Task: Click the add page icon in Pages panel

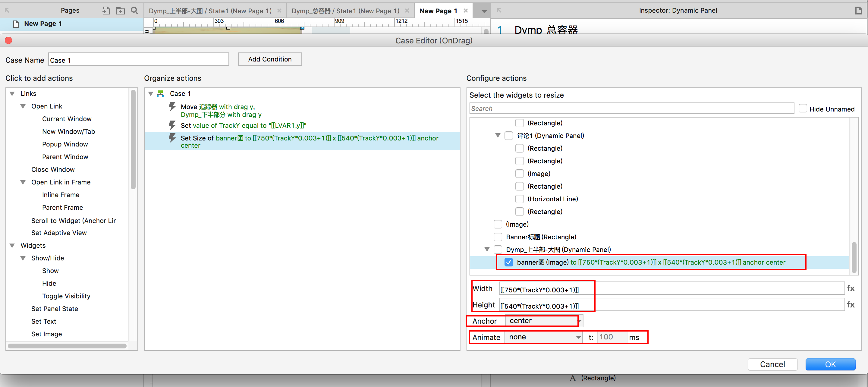Action: point(106,11)
